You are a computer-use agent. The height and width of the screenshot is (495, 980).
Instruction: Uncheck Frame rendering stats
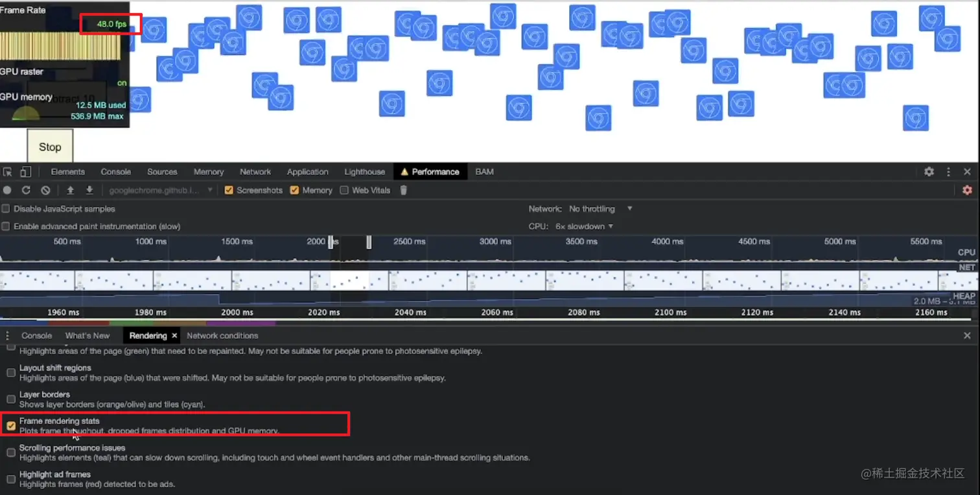(11, 426)
